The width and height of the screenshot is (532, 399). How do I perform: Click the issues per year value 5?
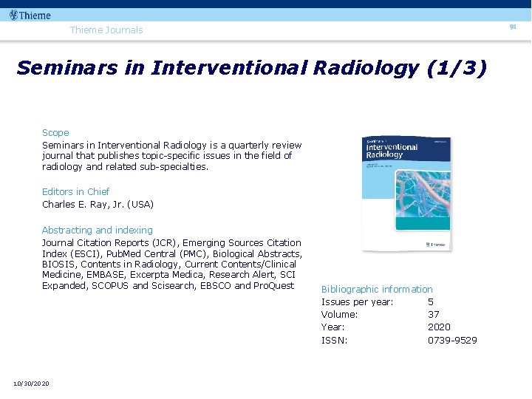(x=431, y=301)
